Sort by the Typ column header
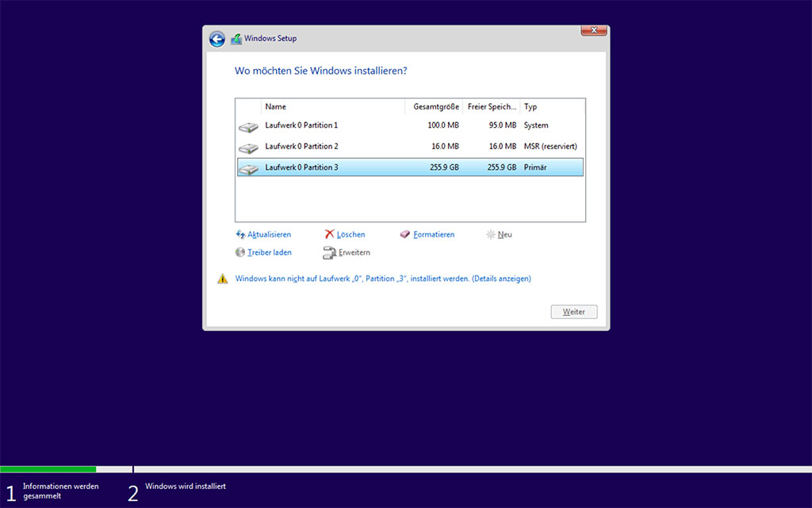This screenshot has height=508, width=812. pos(553,107)
